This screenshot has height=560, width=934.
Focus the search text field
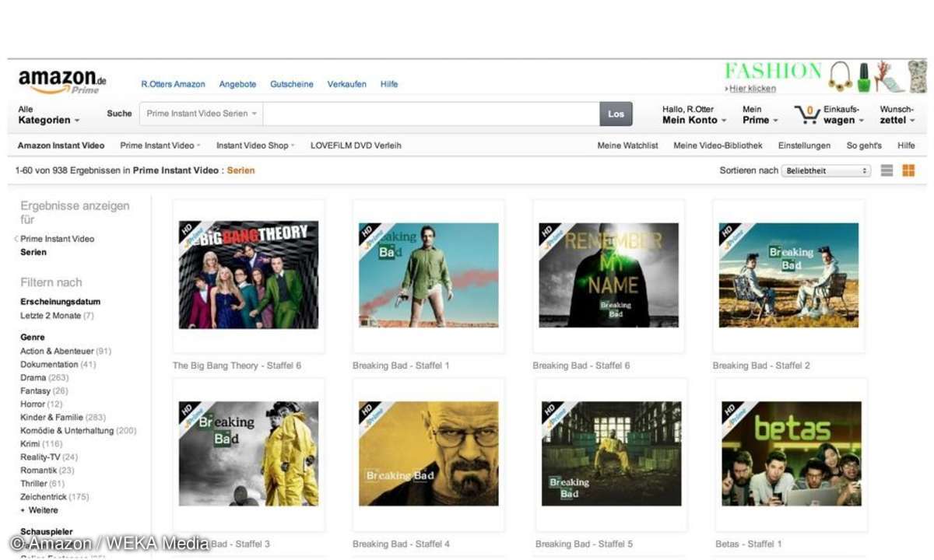click(x=430, y=114)
